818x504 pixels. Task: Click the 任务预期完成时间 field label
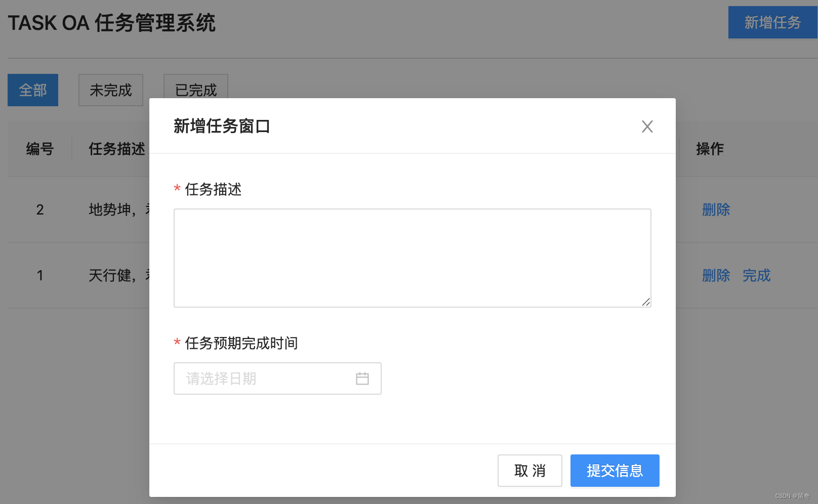click(x=241, y=343)
